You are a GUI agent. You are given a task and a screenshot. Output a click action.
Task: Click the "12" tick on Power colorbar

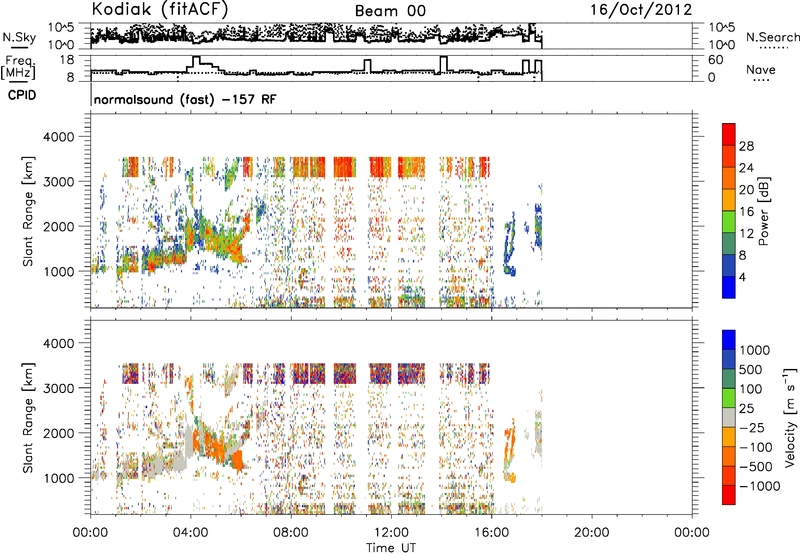coord(746,234)
